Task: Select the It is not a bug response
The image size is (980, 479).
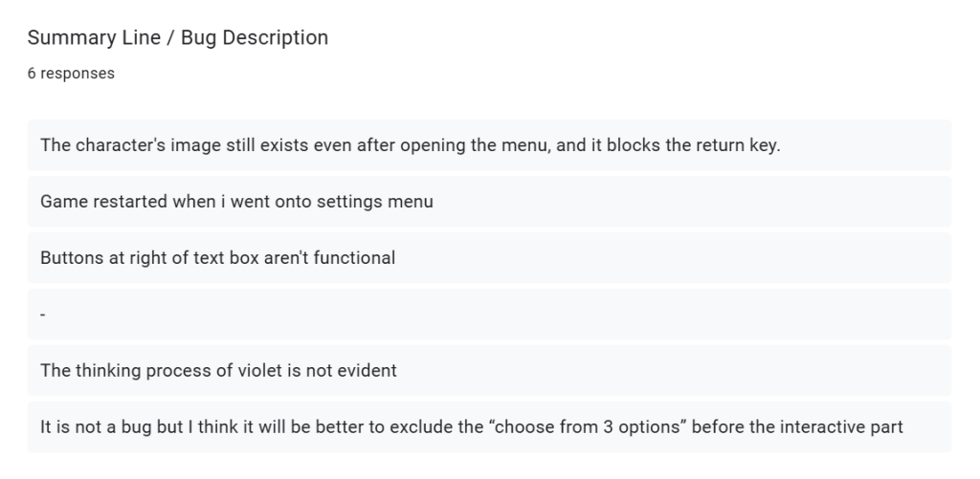Action: 489,426
